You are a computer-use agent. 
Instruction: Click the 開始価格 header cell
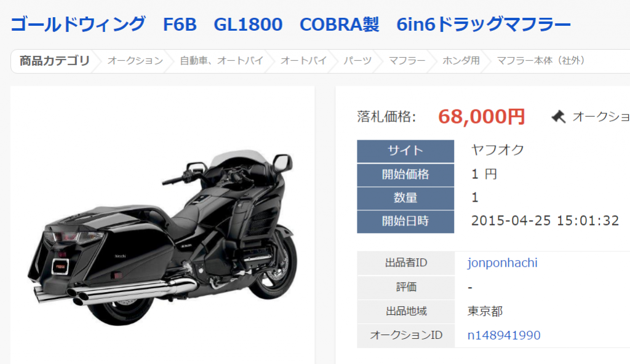point(405,175)
